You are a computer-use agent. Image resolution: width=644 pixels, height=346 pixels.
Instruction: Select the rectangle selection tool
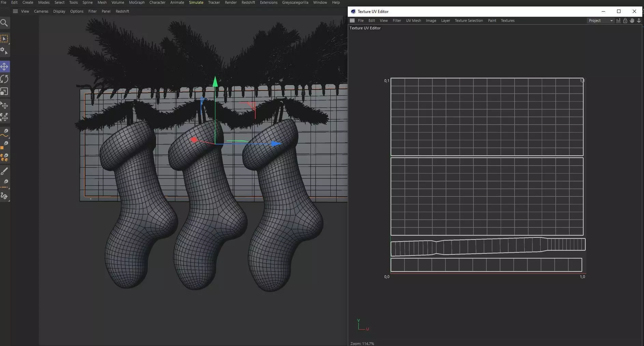tap(4, 39)
